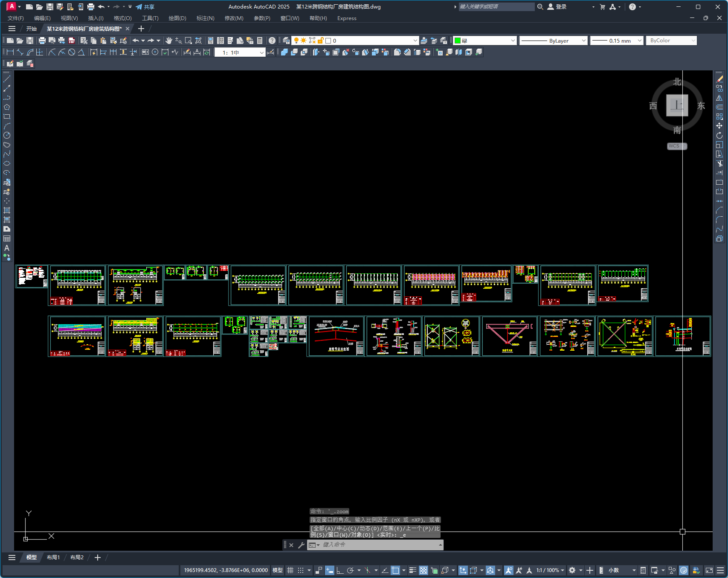Click the Erase tool in Modify toolbar
This screenshot has height=578, width=728.
point(719,79)
